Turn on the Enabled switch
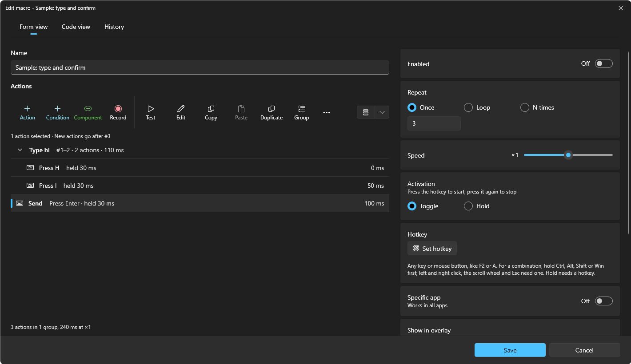Screen dimensions: 631x364 pos(604,63)
